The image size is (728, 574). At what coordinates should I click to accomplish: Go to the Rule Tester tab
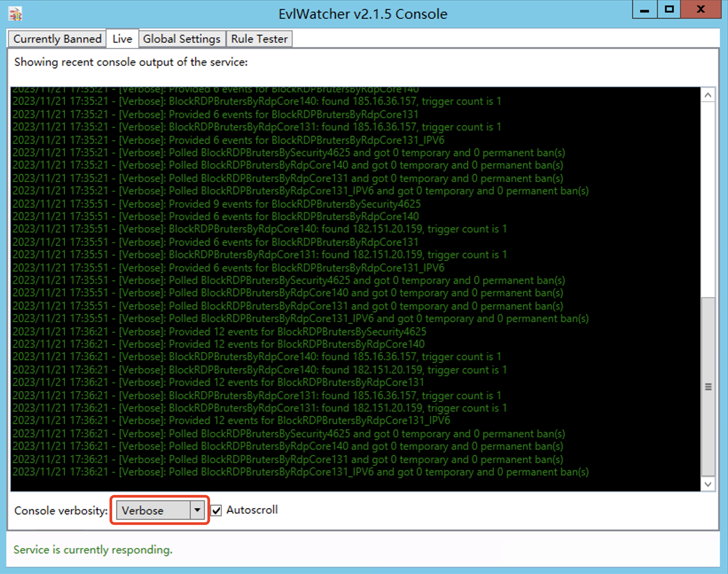(x=259, y=39)
